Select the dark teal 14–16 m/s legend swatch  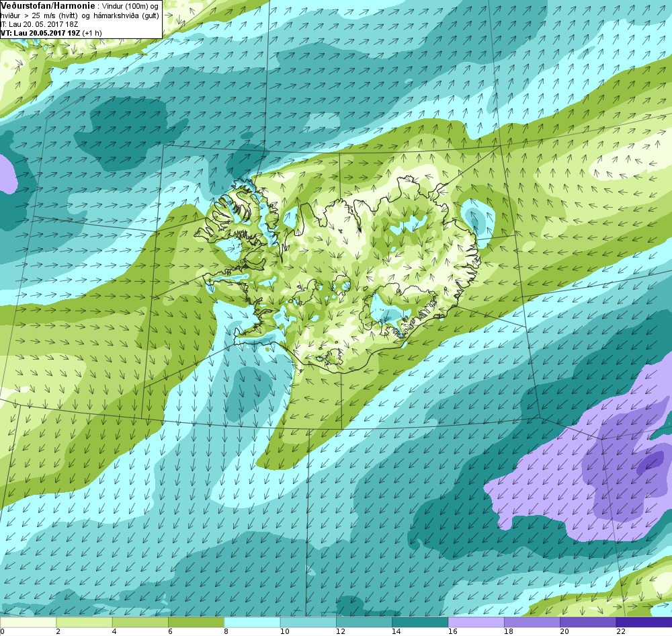point(420,622)
